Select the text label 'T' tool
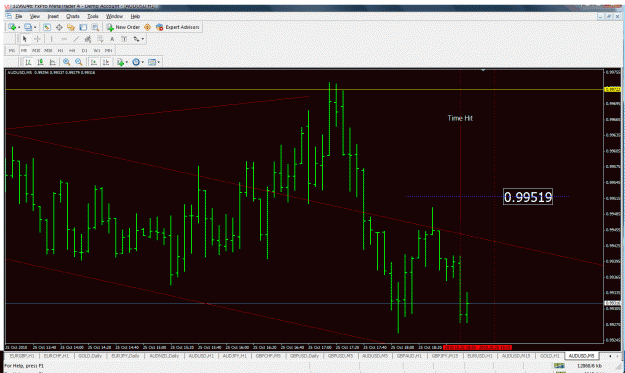 [124, 39]
